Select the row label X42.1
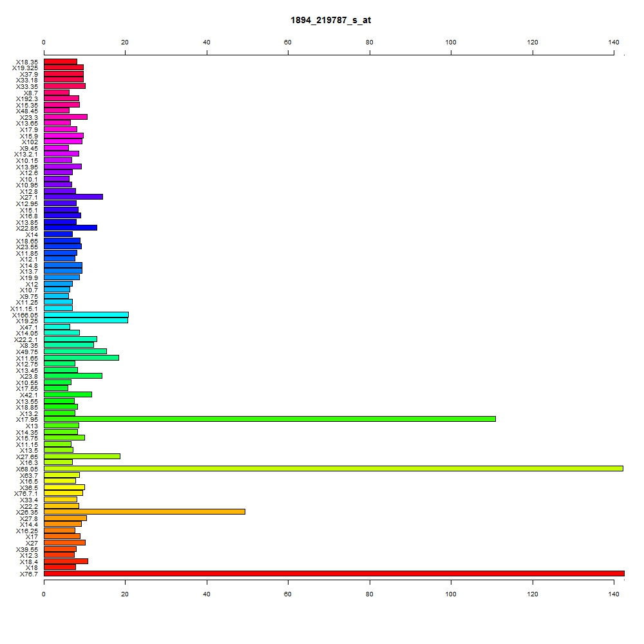 (x=29, y=395)
